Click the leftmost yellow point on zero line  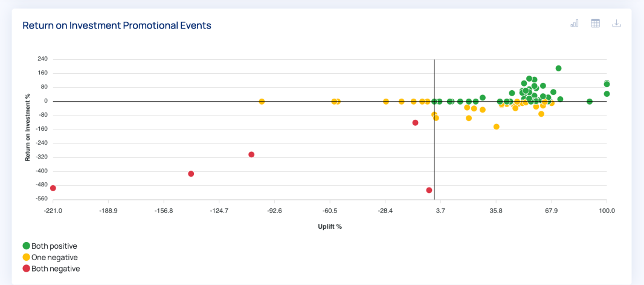click(x=262, y=102)
